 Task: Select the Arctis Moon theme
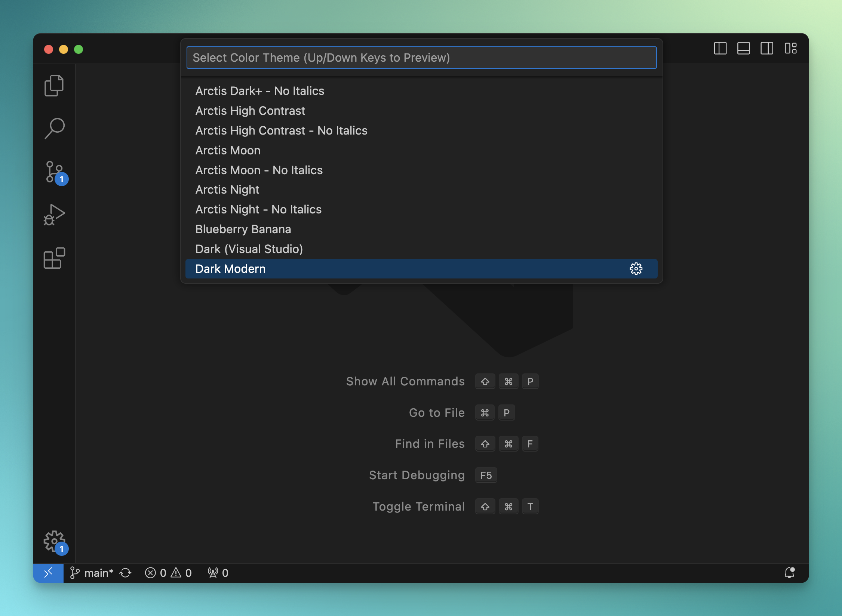(228, 150)
